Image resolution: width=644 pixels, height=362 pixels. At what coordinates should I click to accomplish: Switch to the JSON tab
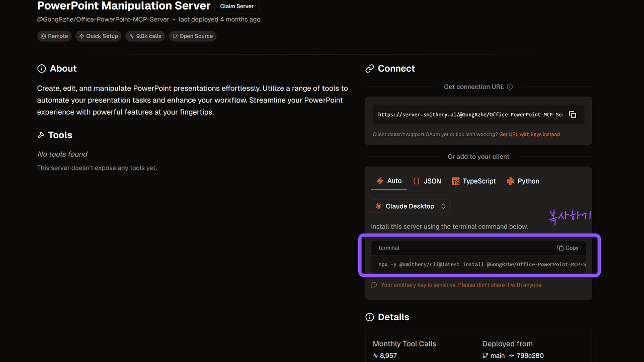(x=427, y=181)
